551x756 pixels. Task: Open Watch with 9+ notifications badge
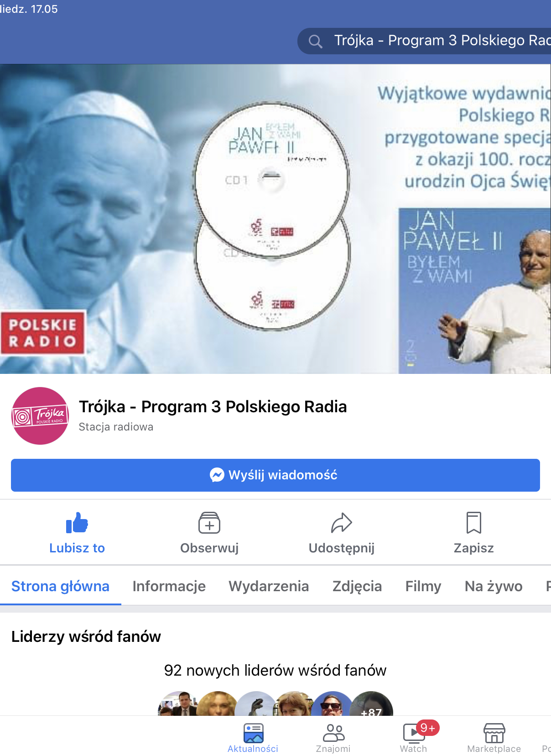pyautogui.click(x=414, y=738)
